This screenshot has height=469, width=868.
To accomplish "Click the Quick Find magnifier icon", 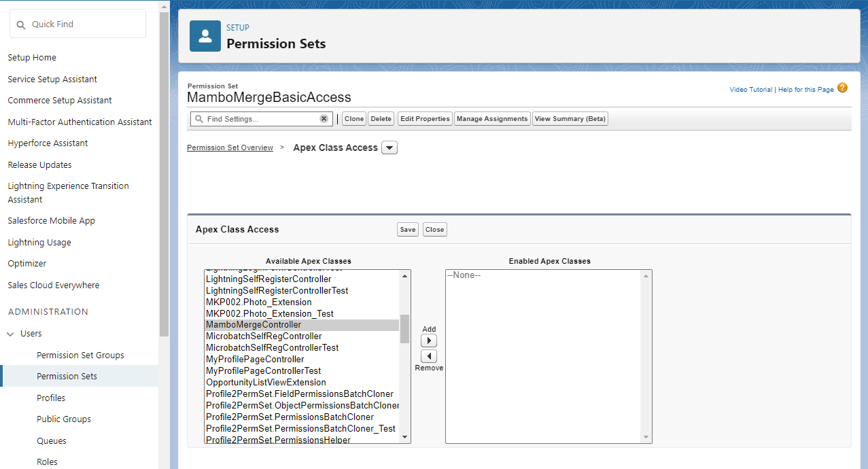I will pos(21,24).
